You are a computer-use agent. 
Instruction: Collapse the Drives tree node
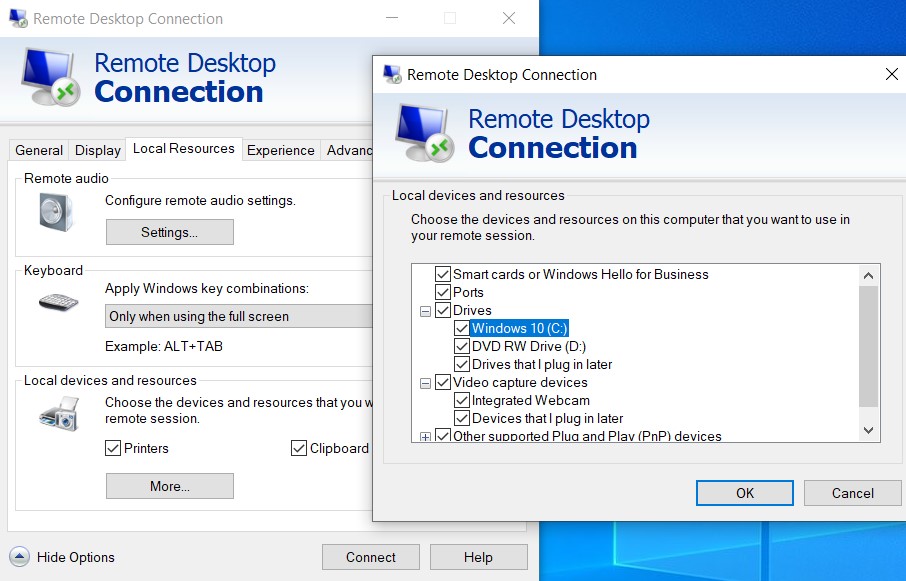tap(425, 312)
